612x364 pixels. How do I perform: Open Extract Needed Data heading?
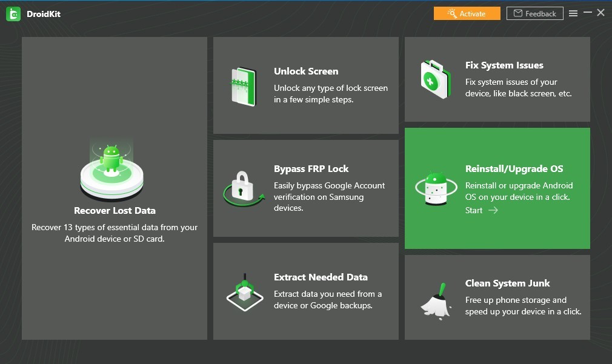tap(321, 277)
